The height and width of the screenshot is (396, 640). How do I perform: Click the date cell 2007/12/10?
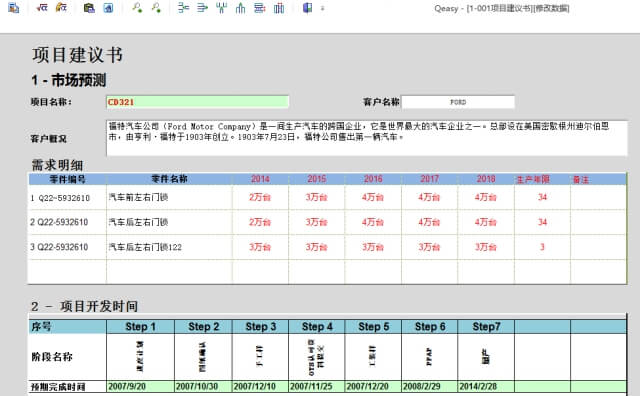pyautogui.click(x=260, y=386)
